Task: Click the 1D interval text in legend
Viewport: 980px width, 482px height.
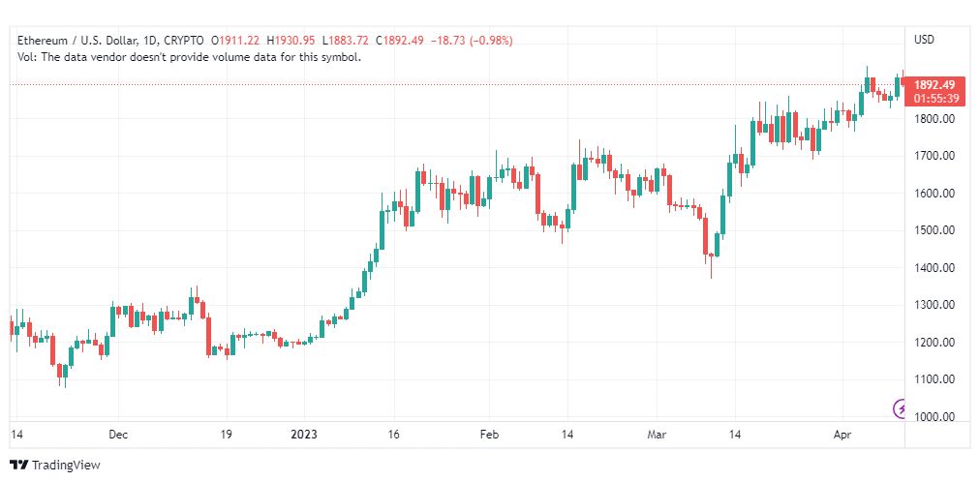Action: click(x=147, y=40)
